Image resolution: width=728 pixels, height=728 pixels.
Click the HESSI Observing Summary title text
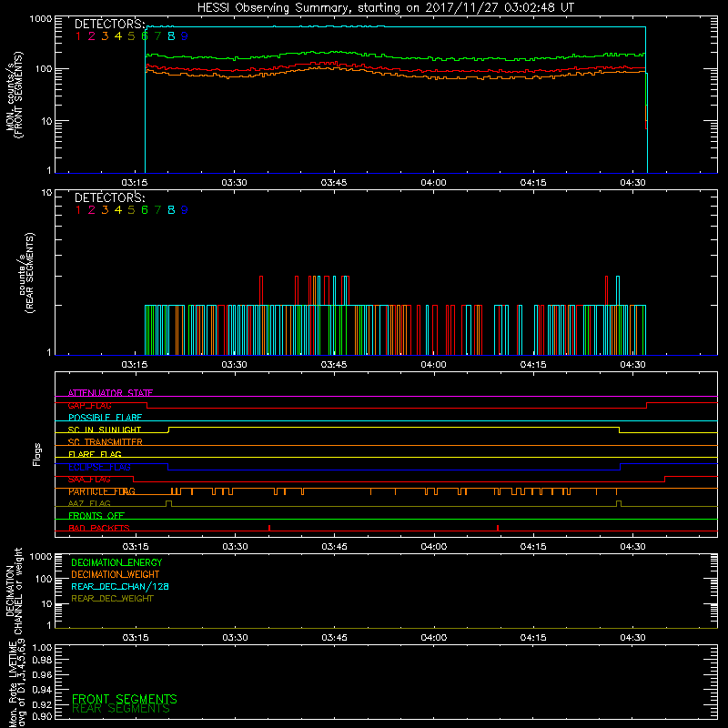tap(385, 8)
